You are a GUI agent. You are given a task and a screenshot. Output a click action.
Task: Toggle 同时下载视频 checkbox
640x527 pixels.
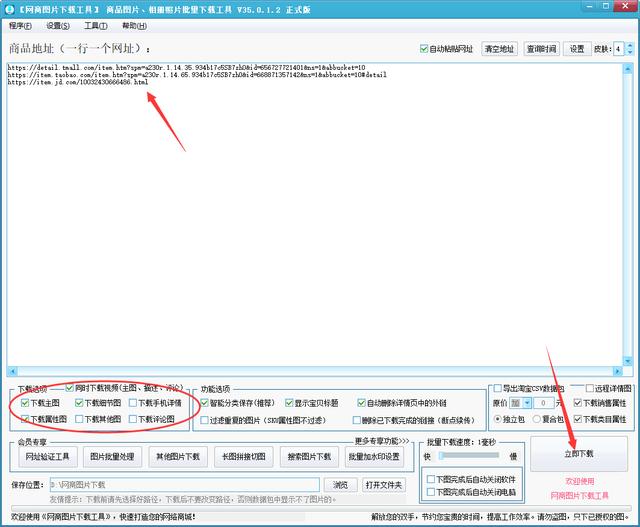pyautogui.click(x=70, y=387)
